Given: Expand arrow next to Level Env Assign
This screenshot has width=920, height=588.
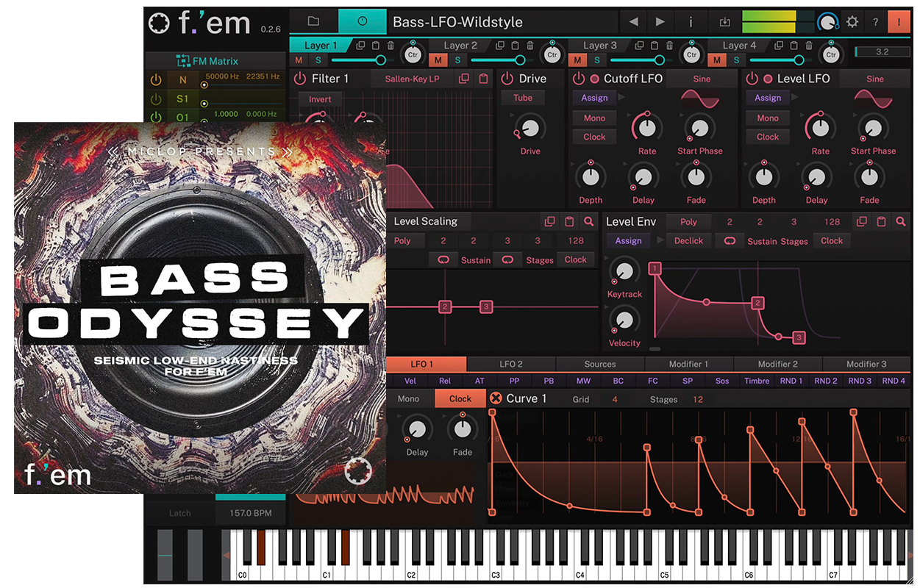Looking at the screenshot, I should tap(660, 240).
